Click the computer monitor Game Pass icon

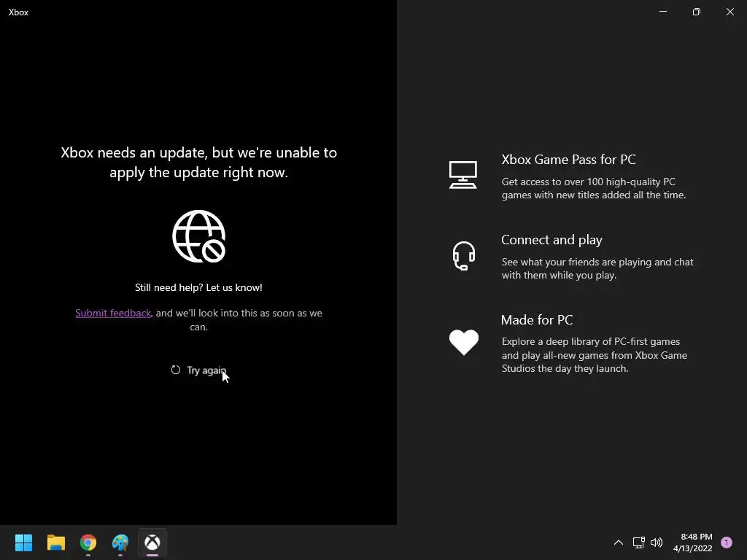[x=463, y=175]
